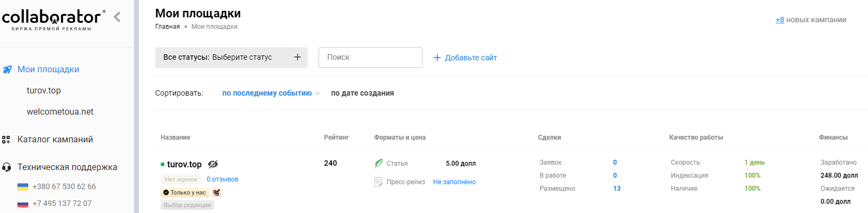Click the rating value 240
Image resolution: width=868 pixels, height=213 pixels.
331,163
